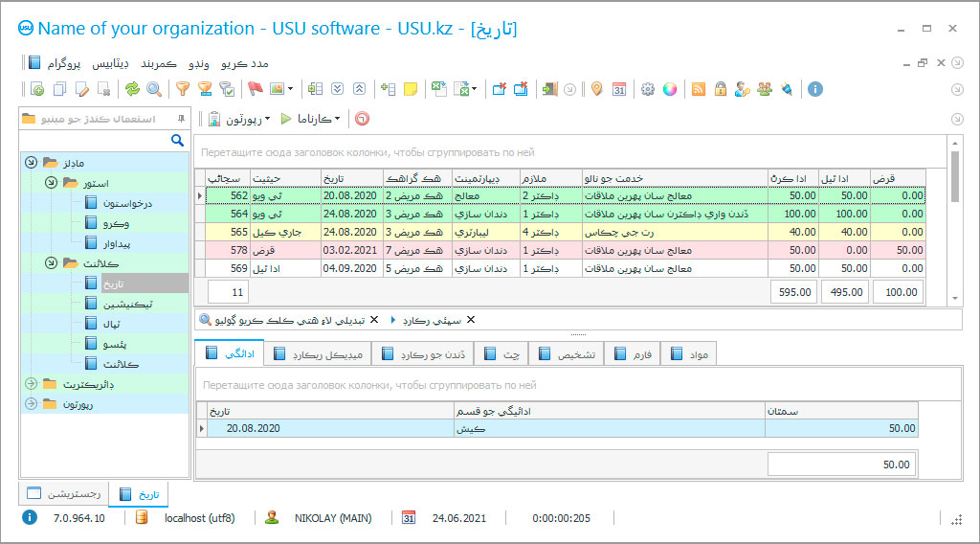Click the Copy record icon

pos(59,89)
